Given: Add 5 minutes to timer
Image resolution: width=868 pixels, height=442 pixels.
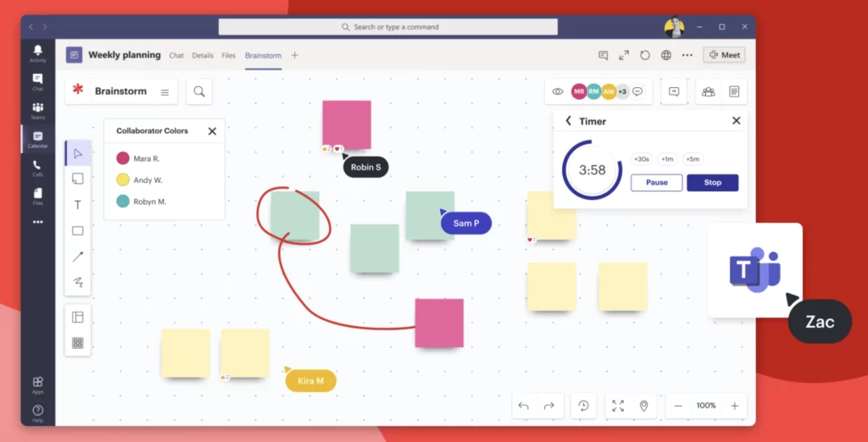Looking at the screenshot, I should tap(693, 159).
